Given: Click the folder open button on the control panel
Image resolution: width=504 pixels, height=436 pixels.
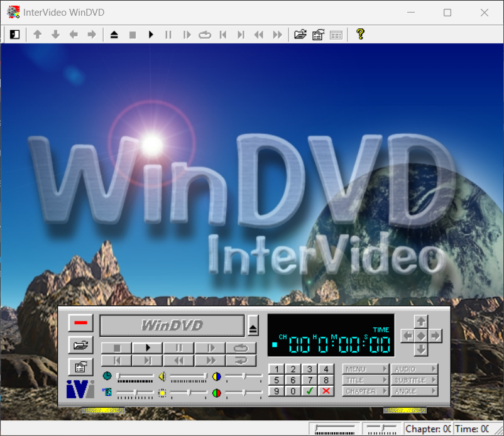Looking at the screenshot, I should (x=80, y=345).
